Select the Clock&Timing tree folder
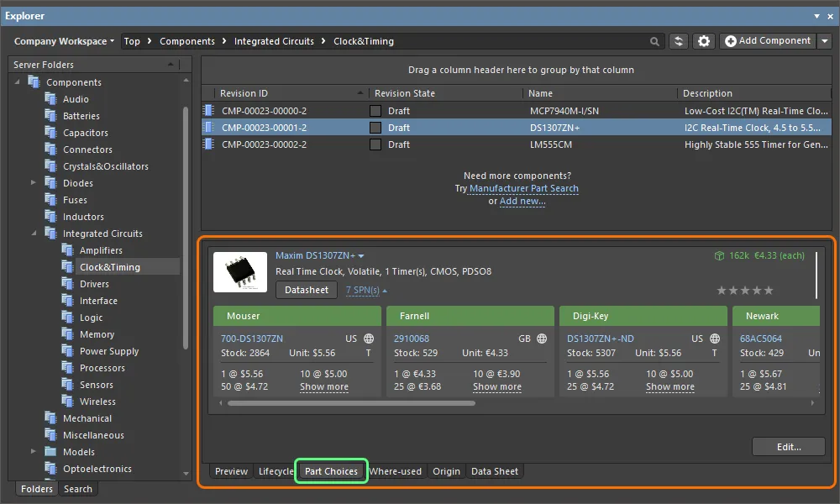840x504 pixels. pyautogui.click(x=110, y=267)
